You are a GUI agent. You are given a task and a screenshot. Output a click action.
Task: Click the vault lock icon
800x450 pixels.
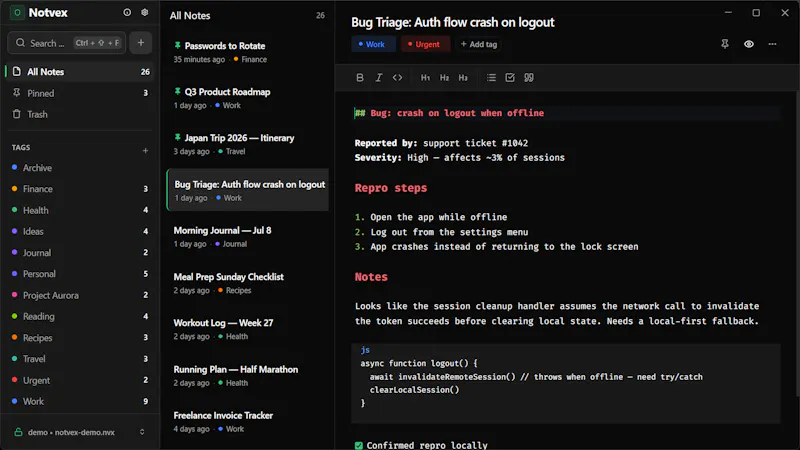pyautogui.click(x=18, y=432)
